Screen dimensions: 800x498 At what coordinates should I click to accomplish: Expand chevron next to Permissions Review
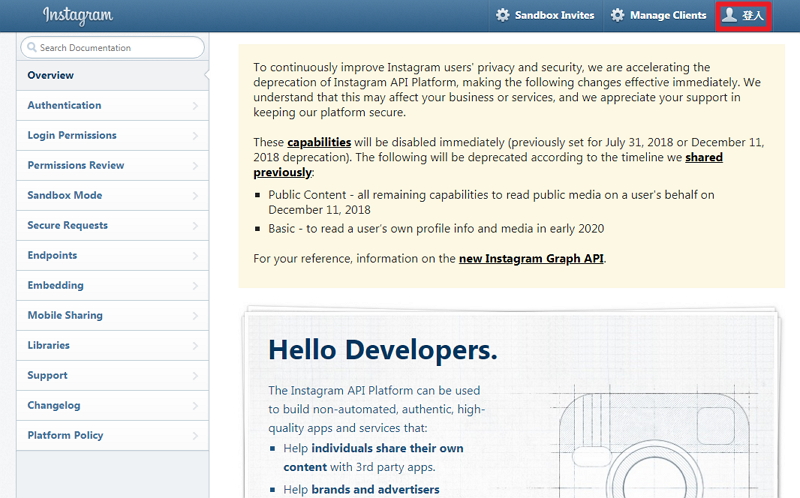pos(195,166)
